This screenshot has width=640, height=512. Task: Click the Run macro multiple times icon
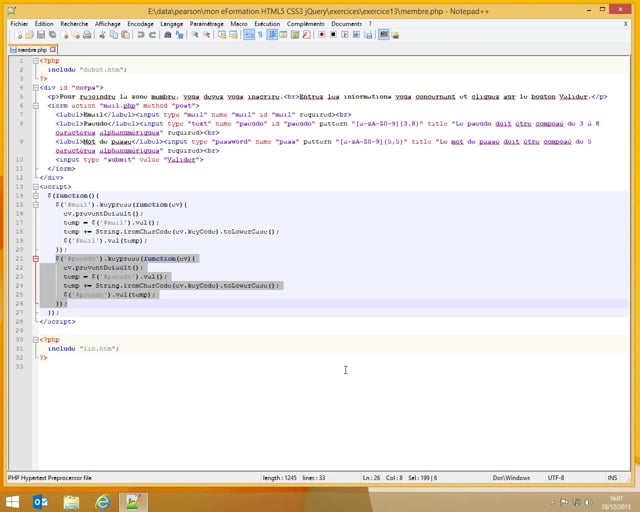(356, 35)
